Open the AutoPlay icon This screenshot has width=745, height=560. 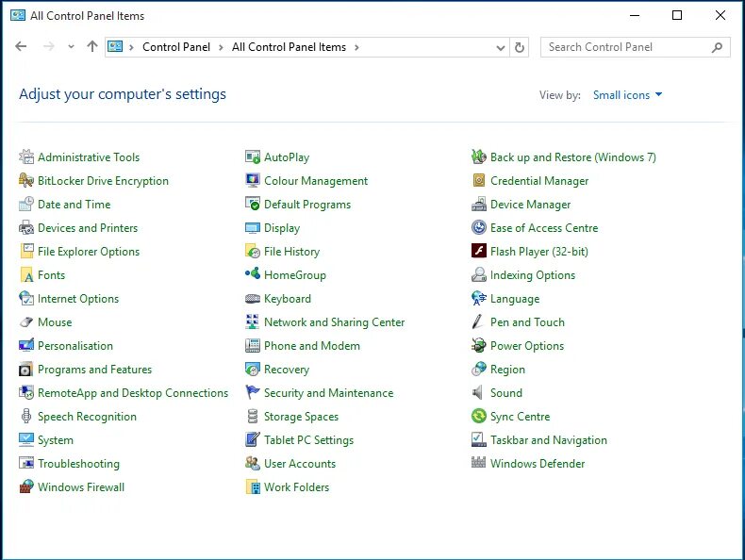coord(253,156)
